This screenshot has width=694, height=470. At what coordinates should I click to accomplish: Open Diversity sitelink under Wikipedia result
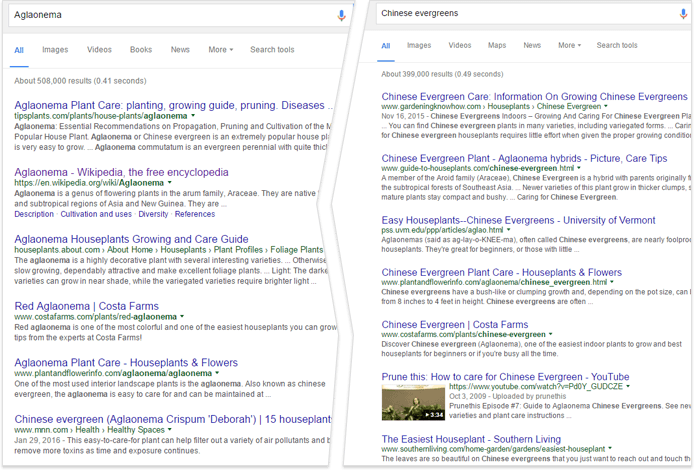153,214
